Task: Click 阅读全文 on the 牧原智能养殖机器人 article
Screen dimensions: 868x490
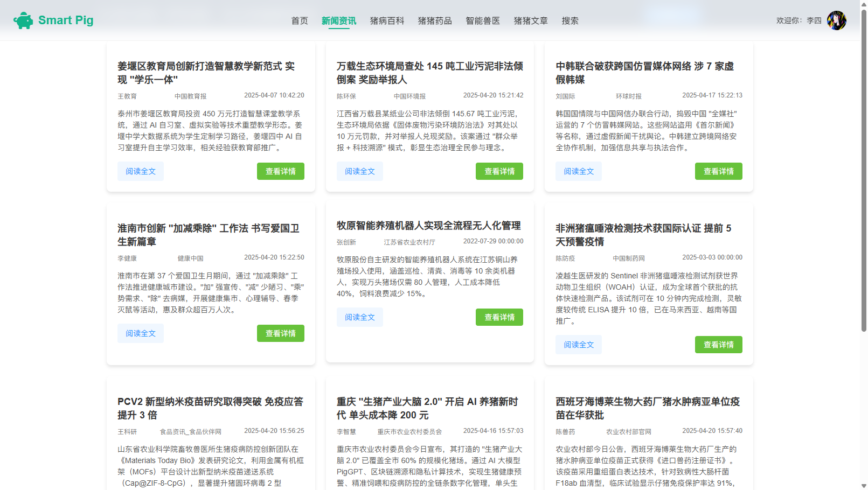Action: pyautogui.click(x=360, y=317)
